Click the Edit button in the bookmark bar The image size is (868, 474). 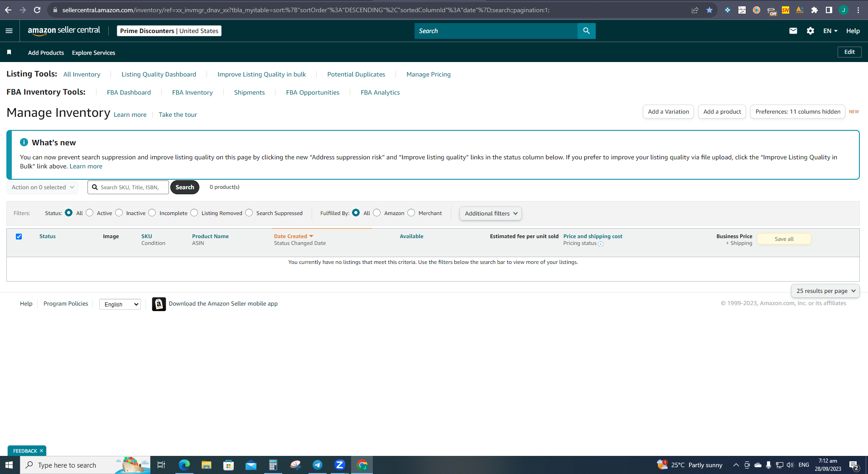[x=849, y=52]
